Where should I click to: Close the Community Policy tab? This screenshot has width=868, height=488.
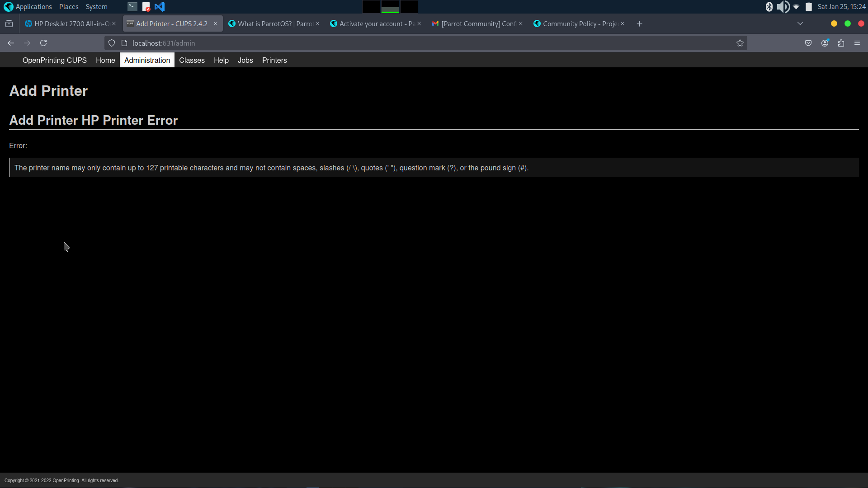click(623, 24)
